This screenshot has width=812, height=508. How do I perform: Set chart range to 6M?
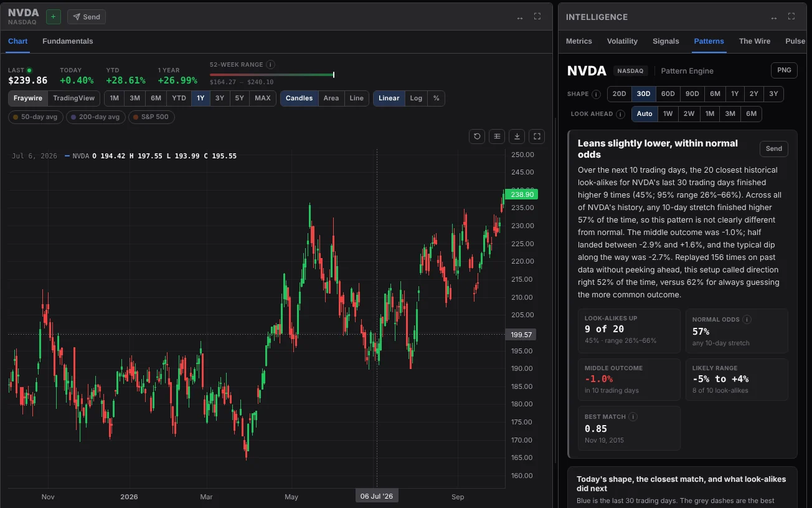(x=156, y=98)
